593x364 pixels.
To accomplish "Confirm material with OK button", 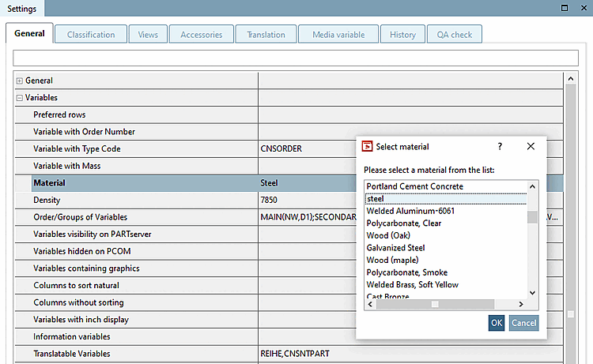I will pyautogui.click(x=497, y=323).
